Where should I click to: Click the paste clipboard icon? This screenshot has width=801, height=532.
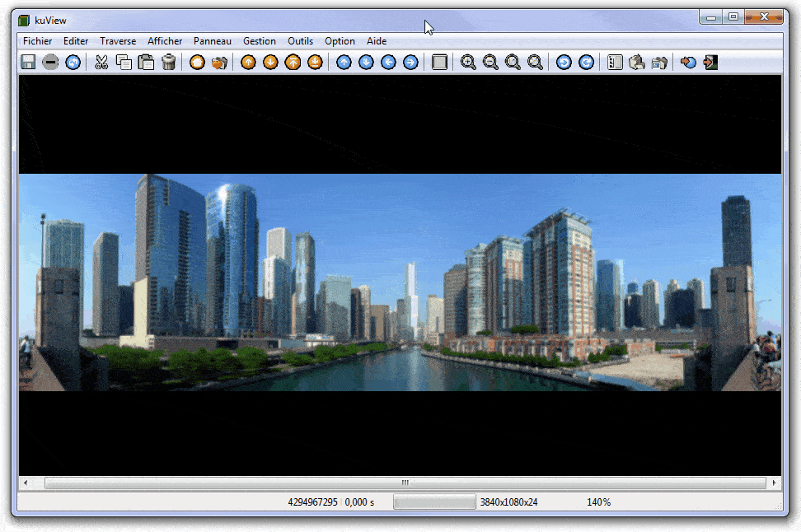146,63
